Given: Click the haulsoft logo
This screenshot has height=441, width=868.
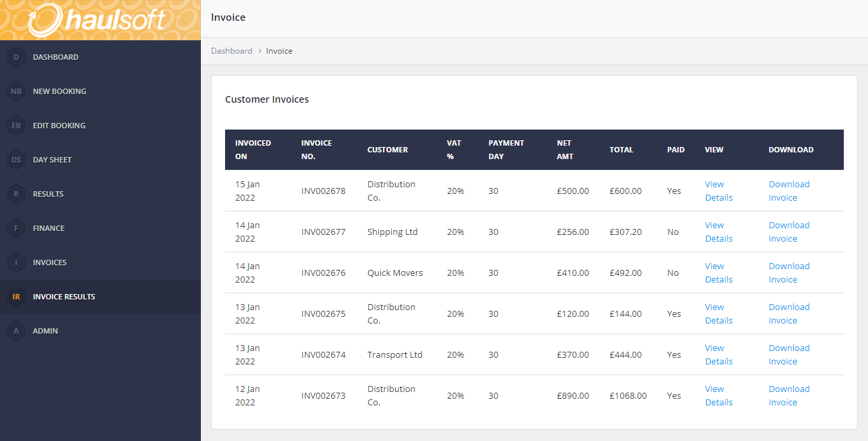Looking at the screenshot, I should click(x=97, y=19).
